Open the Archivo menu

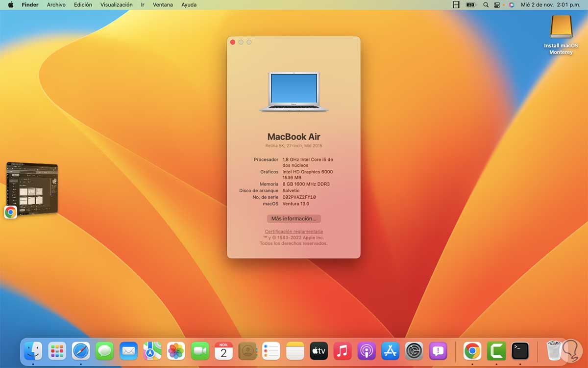point(56,5)
